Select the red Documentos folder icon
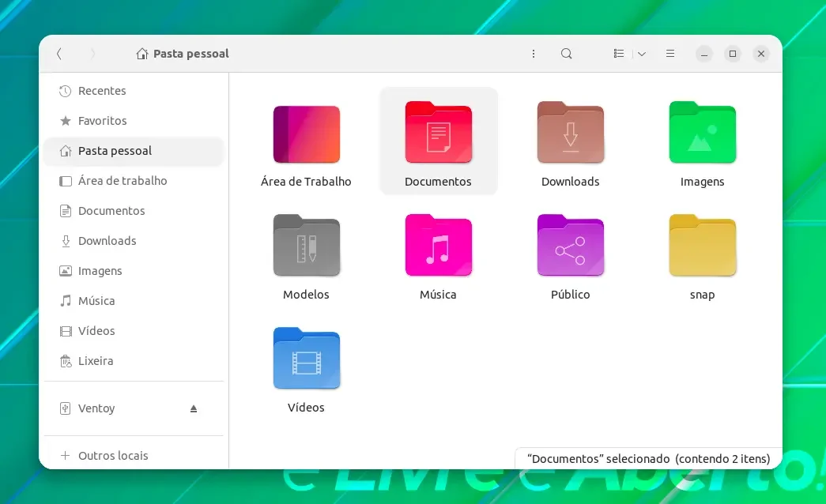 pos(438,132)
